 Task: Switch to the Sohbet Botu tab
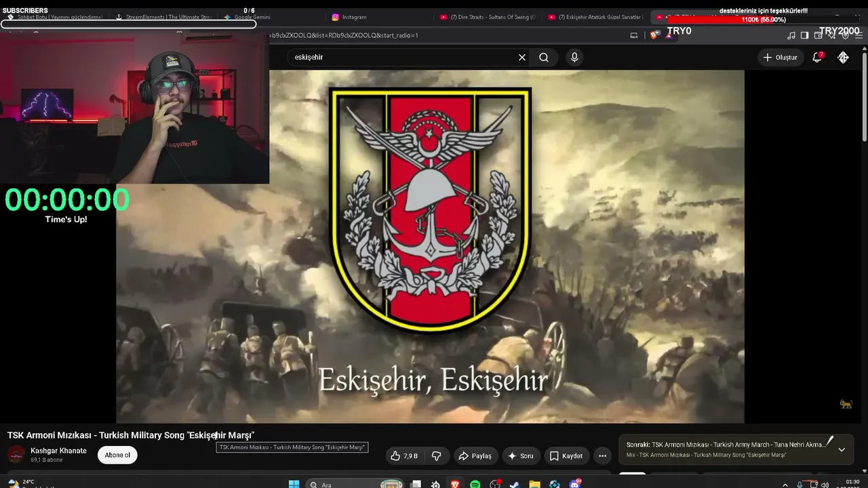[54, 17]
